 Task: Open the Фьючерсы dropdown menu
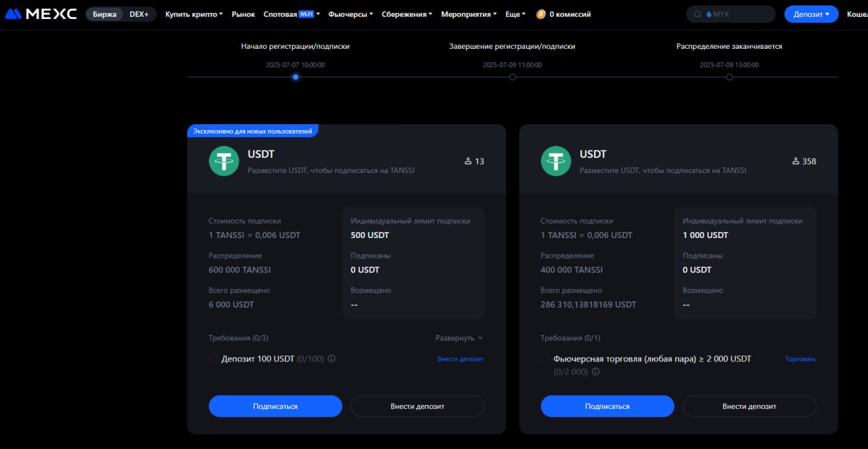[x=351, y=14]
